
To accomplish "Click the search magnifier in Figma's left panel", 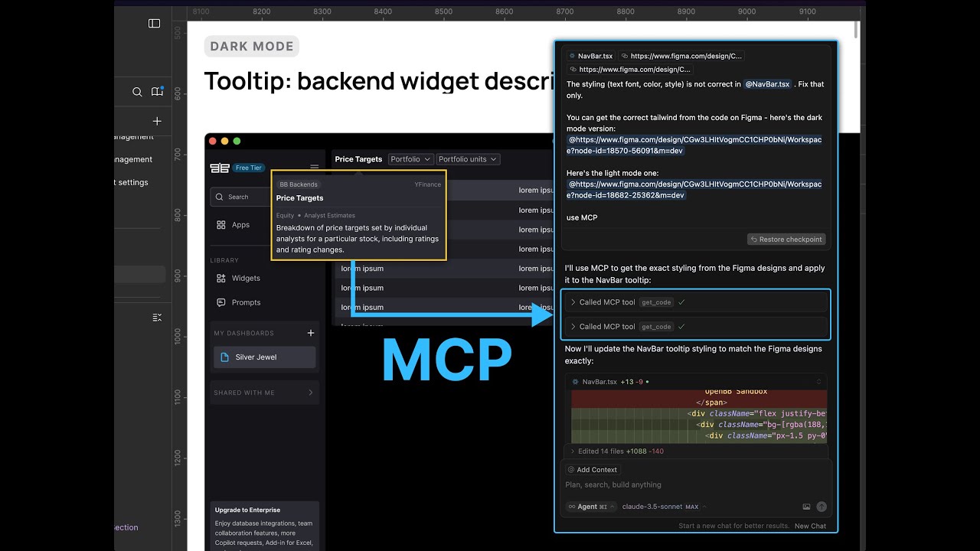I will point(137,92).
